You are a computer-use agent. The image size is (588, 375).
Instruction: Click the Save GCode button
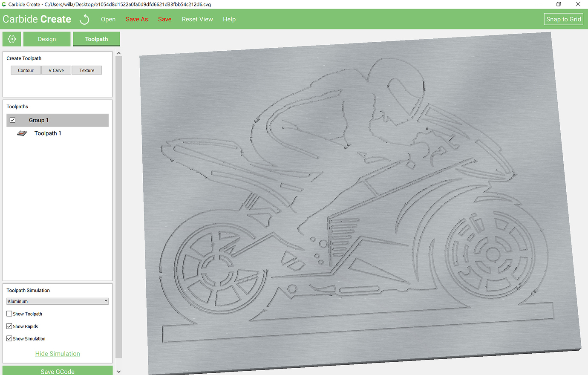click(58, 371)
